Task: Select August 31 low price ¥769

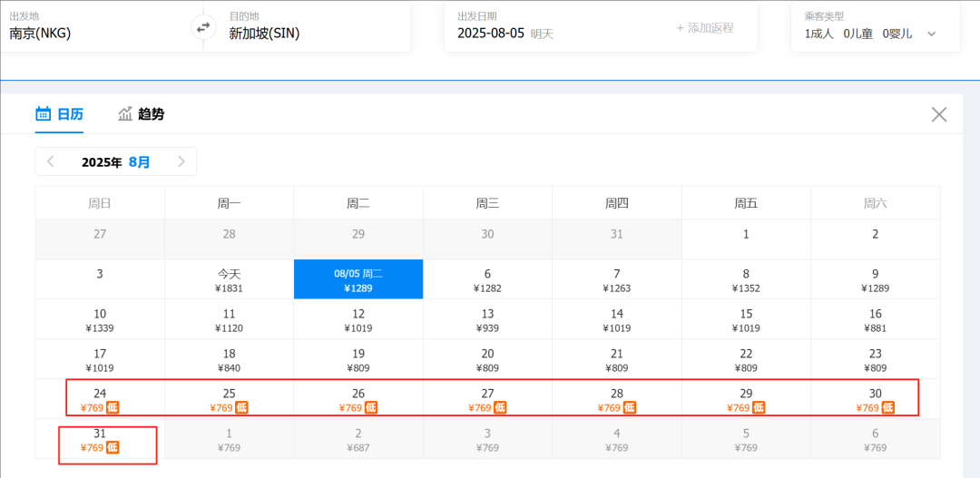Action: pos(100,439)
